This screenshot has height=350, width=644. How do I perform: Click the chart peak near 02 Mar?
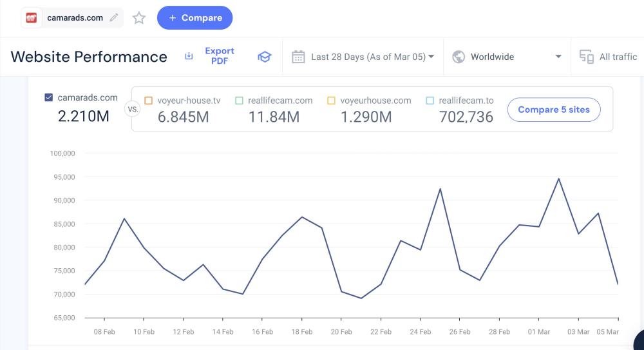tap(558, 179)
